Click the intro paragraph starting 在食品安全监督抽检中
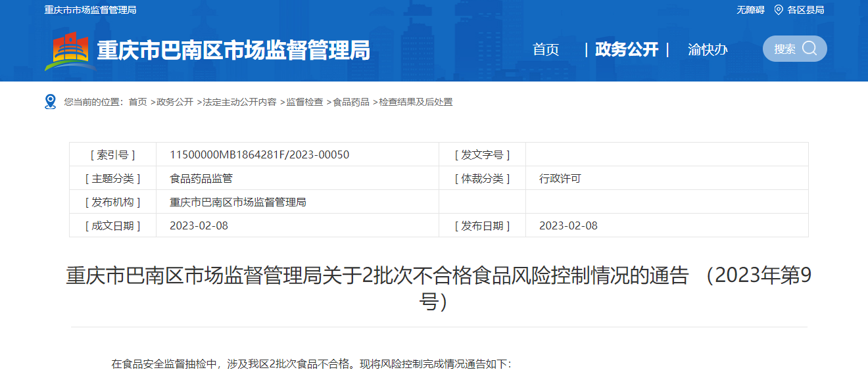 [x=311, y=364]
